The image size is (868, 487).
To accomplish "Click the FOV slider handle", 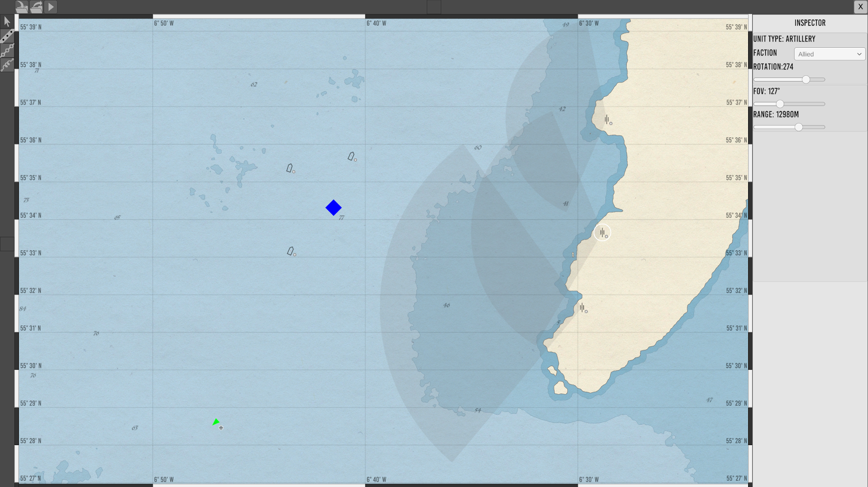I will tap(780, 104).
